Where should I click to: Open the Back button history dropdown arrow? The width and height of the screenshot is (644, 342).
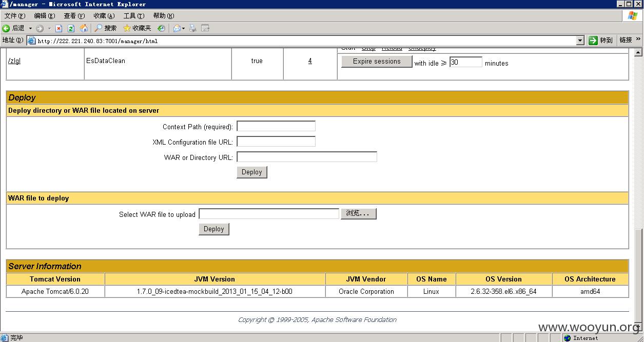point(30,28)
